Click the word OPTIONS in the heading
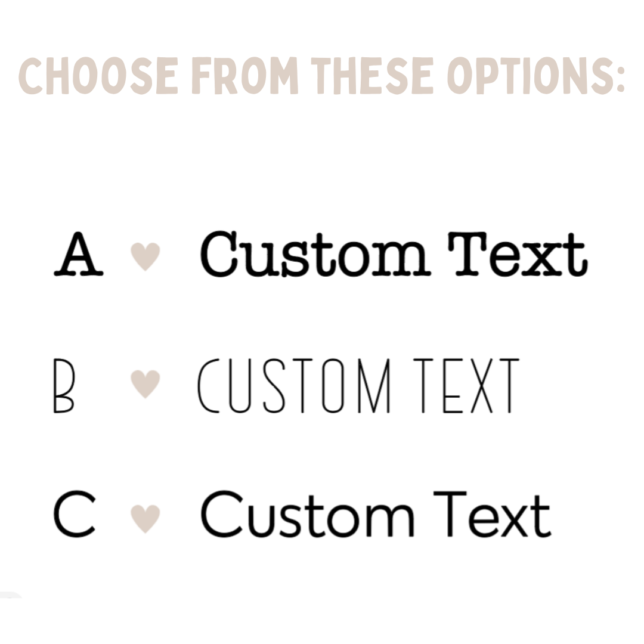The image size is (644, 644). (x=531, y=76)
